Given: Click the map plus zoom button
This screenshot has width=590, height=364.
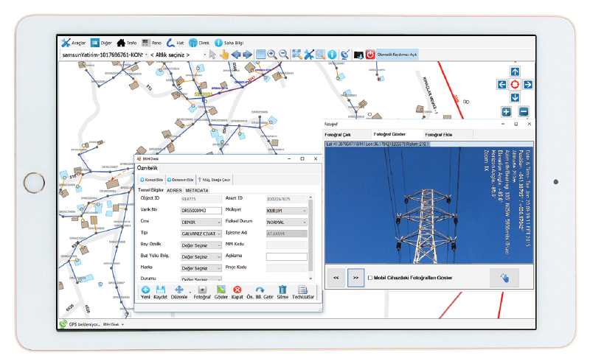Looking at the screenshot, I should (x=506, y=112).
